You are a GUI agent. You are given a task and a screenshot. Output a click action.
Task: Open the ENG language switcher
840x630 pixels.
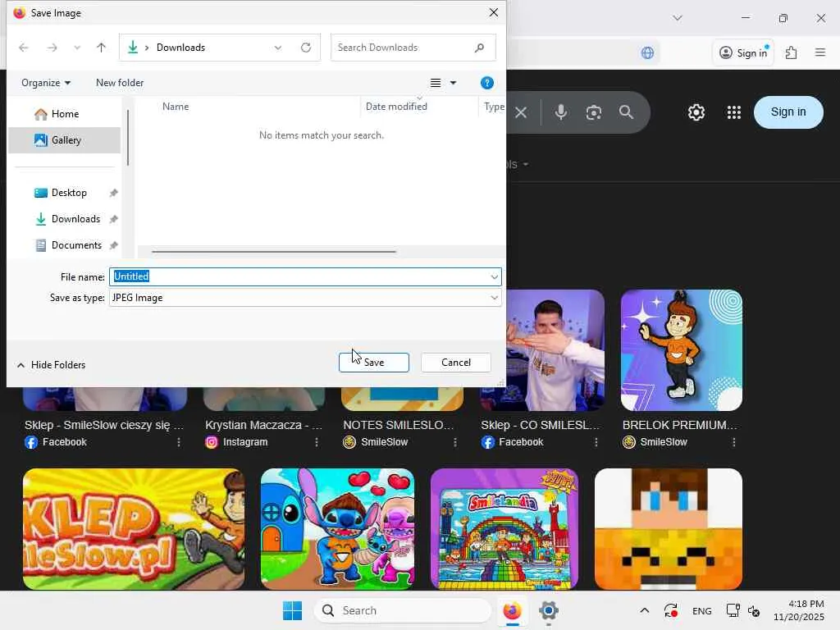pyautogui.click(x=702, y=610)
